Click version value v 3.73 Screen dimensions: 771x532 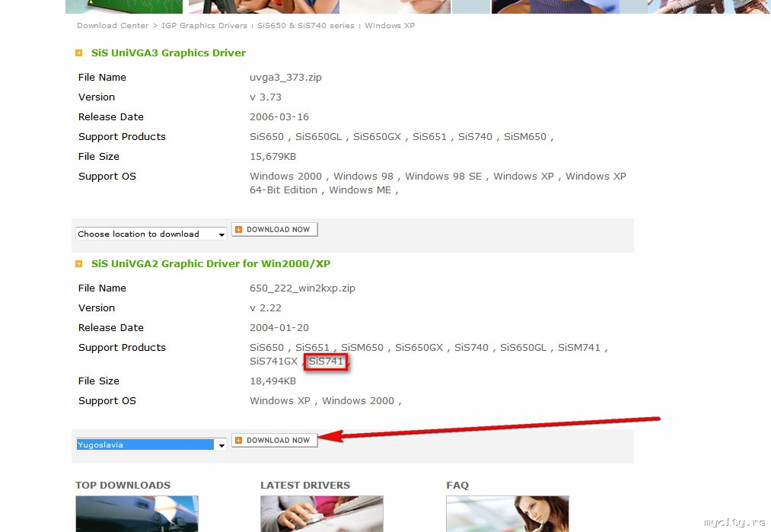(x=266, y=97)
